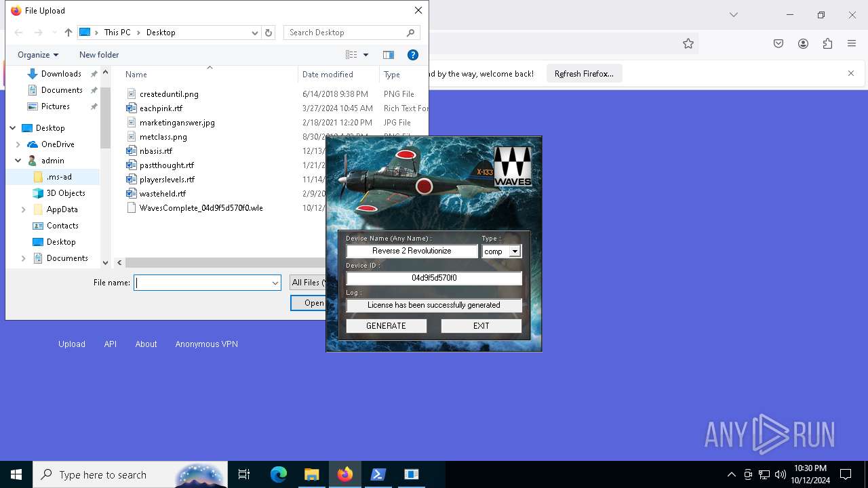Open the API link
The width and height of the screenshot is (868, 488).
111,344
